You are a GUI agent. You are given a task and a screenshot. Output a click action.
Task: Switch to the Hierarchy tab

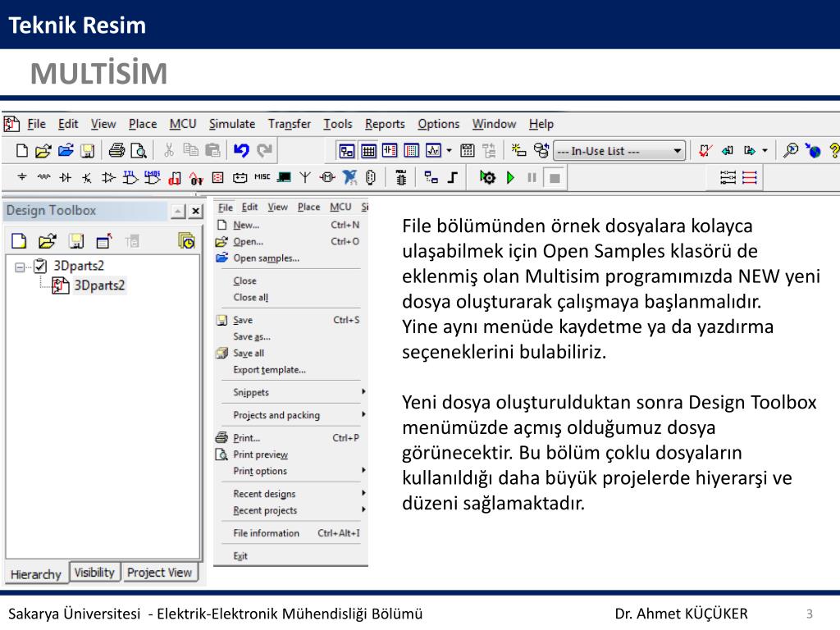click(x=36, y=573)
